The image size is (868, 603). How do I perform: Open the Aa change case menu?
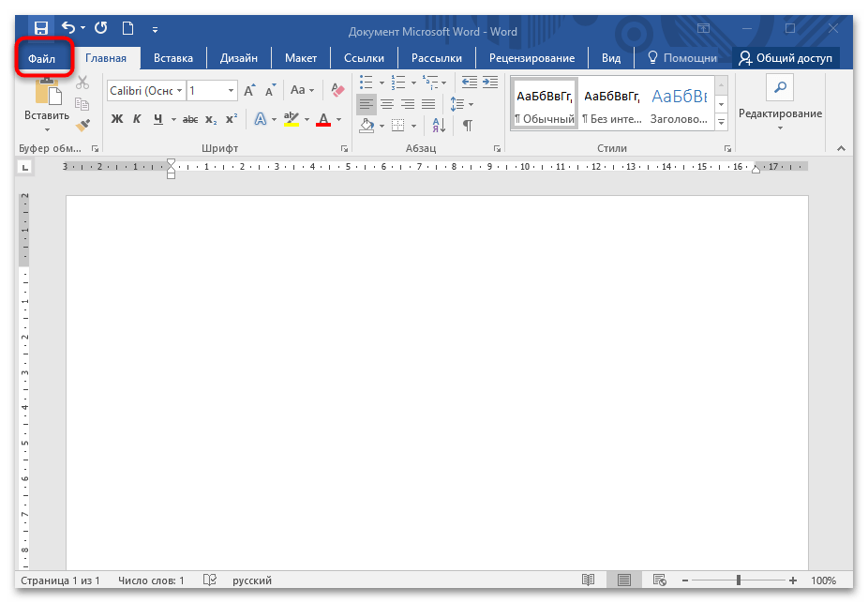point(302,90)
